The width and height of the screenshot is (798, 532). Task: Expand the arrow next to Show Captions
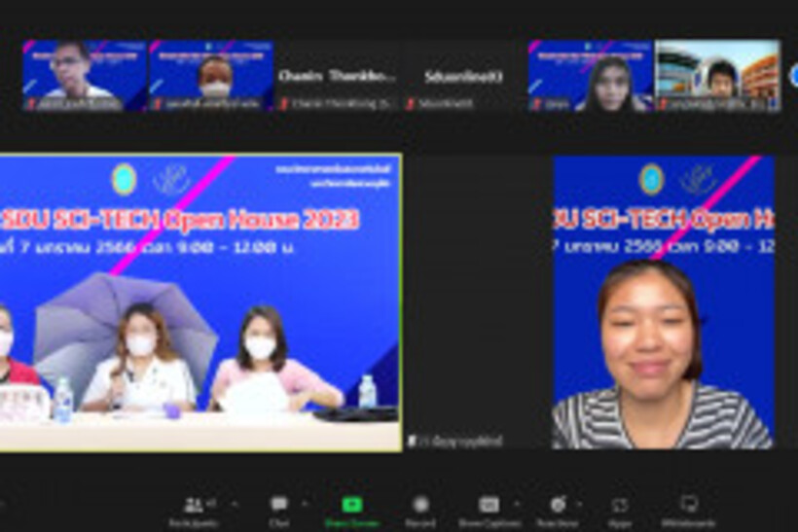516,503
